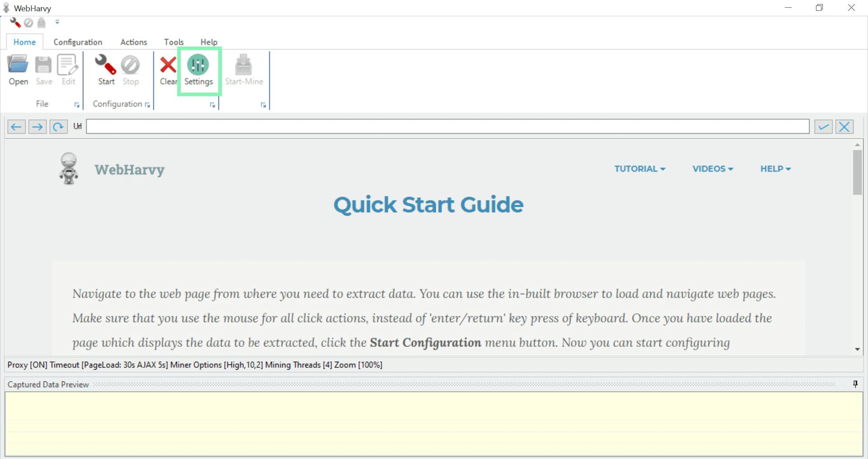Confirm URL with the checkmark button
The height and width of the screenshot is (459, 868).
pos(823,127)
